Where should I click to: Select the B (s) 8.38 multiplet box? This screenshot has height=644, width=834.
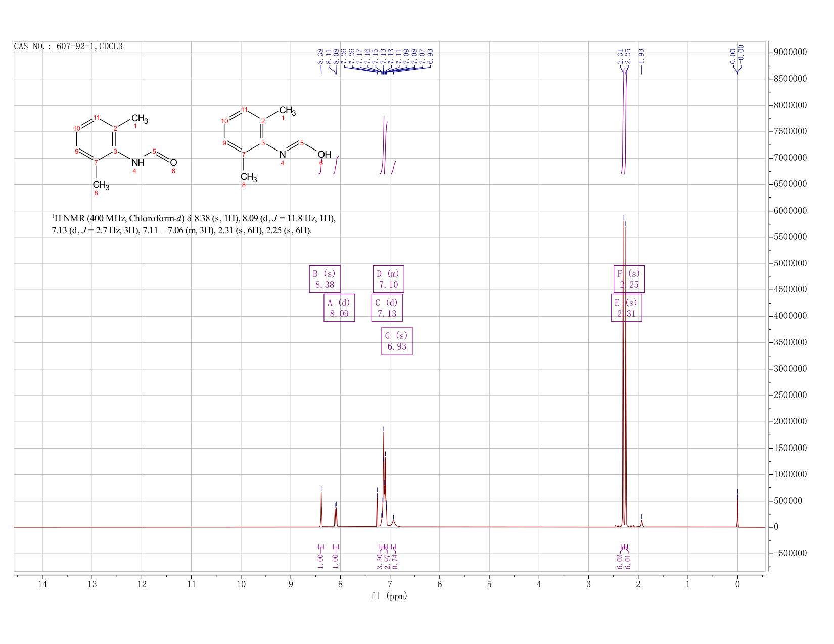(325, 279)
